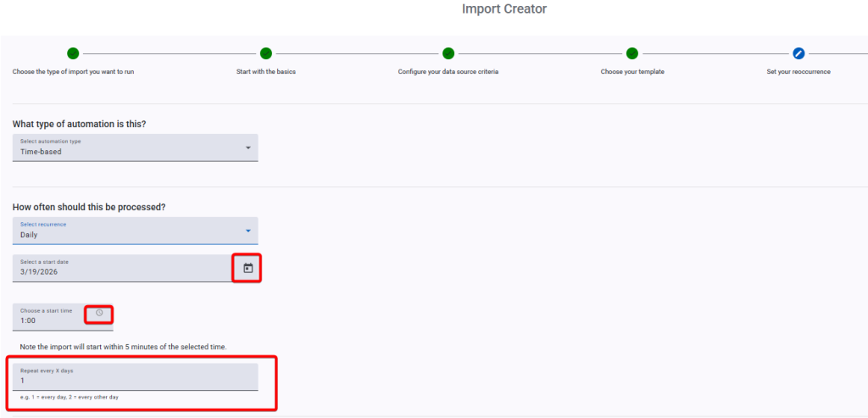Go to "Choose your template" step
868x418 pixels.
click(632, 72)
